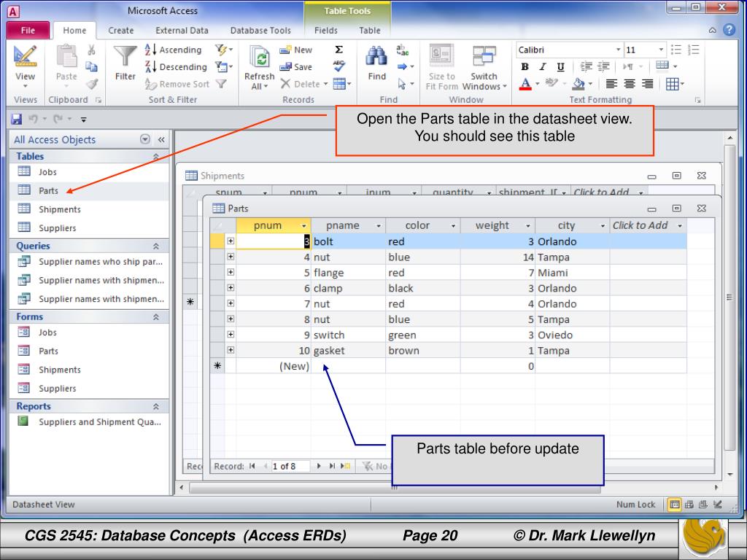
Task: Open the city column header dropdown
Action: [x=603, y=226]
